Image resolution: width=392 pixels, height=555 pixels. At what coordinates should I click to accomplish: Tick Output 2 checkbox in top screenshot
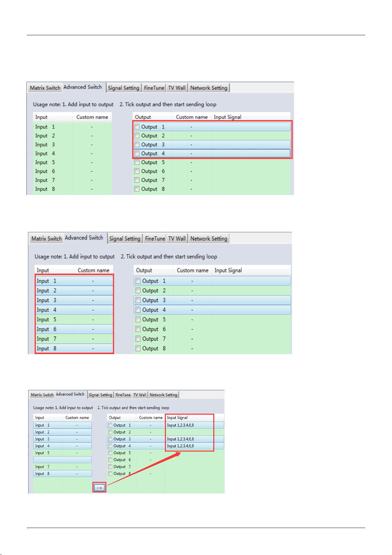(x=137, y=136)
